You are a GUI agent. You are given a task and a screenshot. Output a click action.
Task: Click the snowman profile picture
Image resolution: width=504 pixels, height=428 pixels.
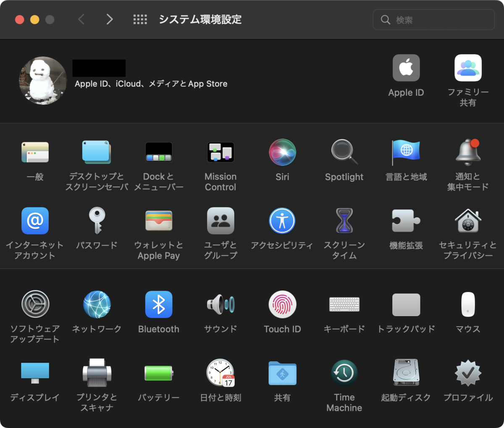click(43, 81)
